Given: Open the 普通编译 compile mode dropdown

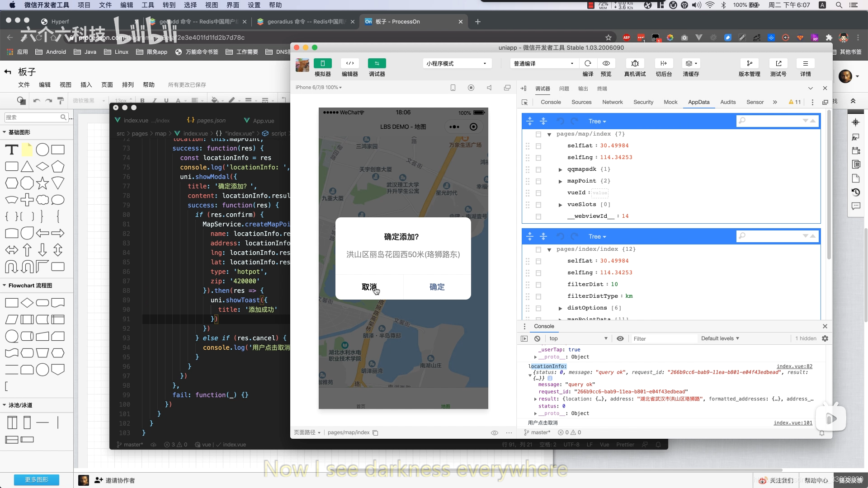Looking at the screenshot, I should point(543,63).
